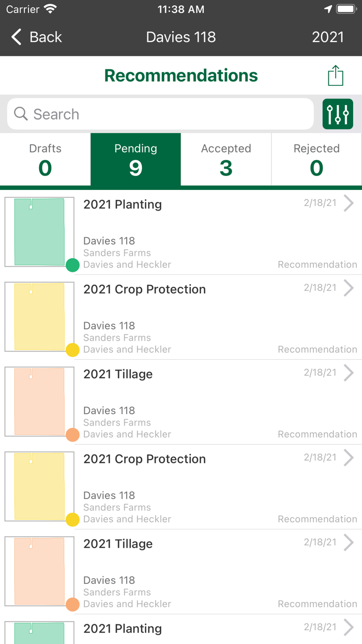Tap the Wi-Fi icon in the status bar
The image size is (362, 644).
[50, 8]
